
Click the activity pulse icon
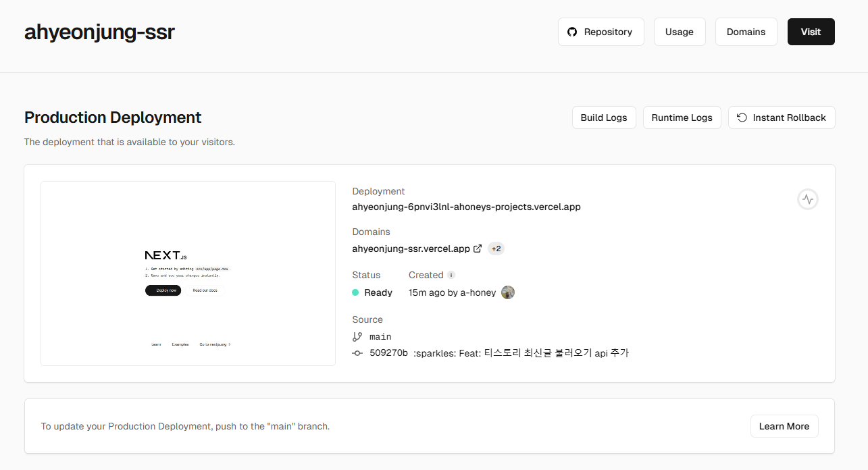point(808,199)
